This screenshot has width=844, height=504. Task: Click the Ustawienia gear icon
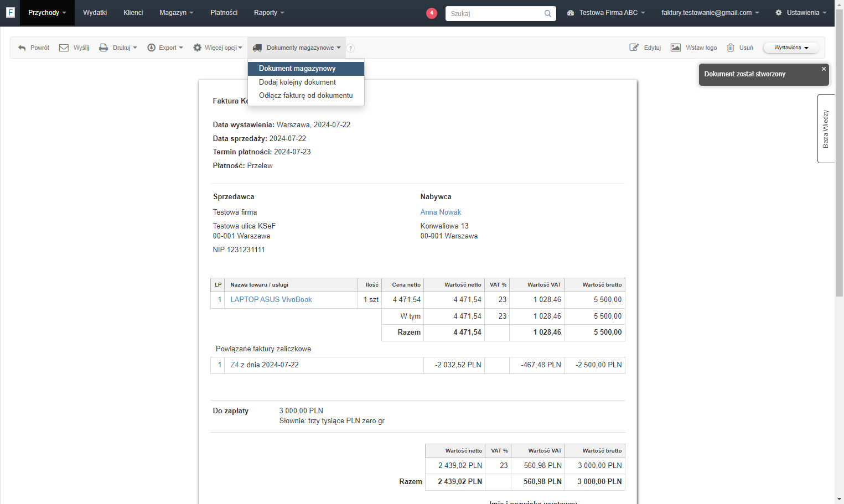pyautogui.click(x=779, y=13)
